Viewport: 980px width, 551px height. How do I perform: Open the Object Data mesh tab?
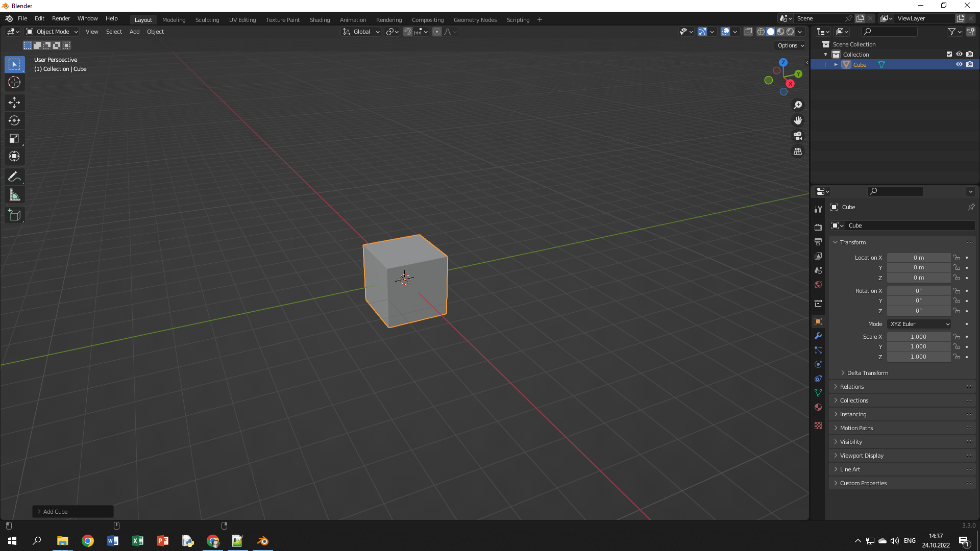coord(818,393)
